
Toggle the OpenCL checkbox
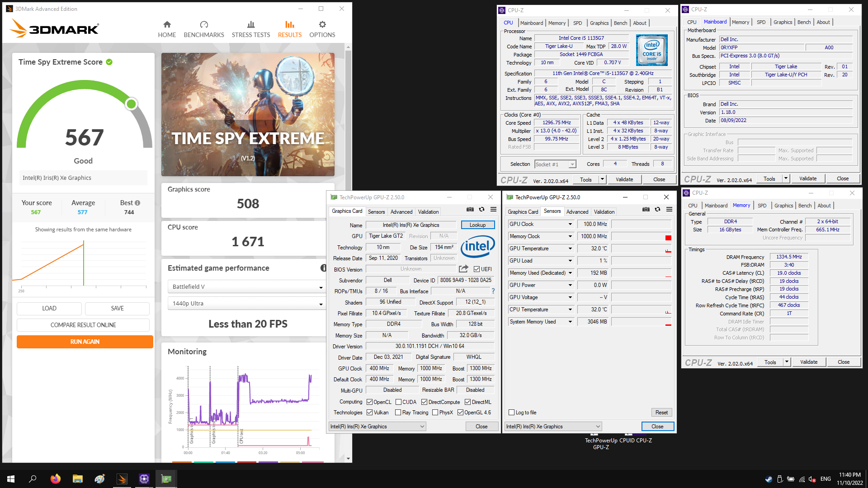click(x=370, y=402)
